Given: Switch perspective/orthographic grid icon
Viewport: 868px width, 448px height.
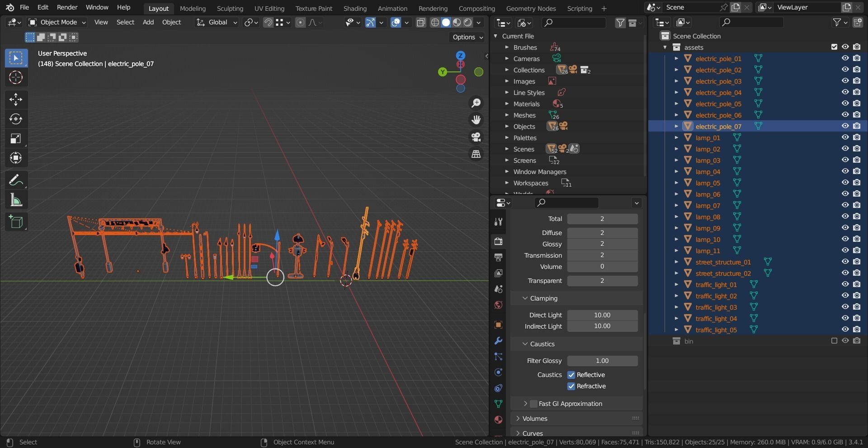Looking at the screenshot, I should tap(476, 154).
